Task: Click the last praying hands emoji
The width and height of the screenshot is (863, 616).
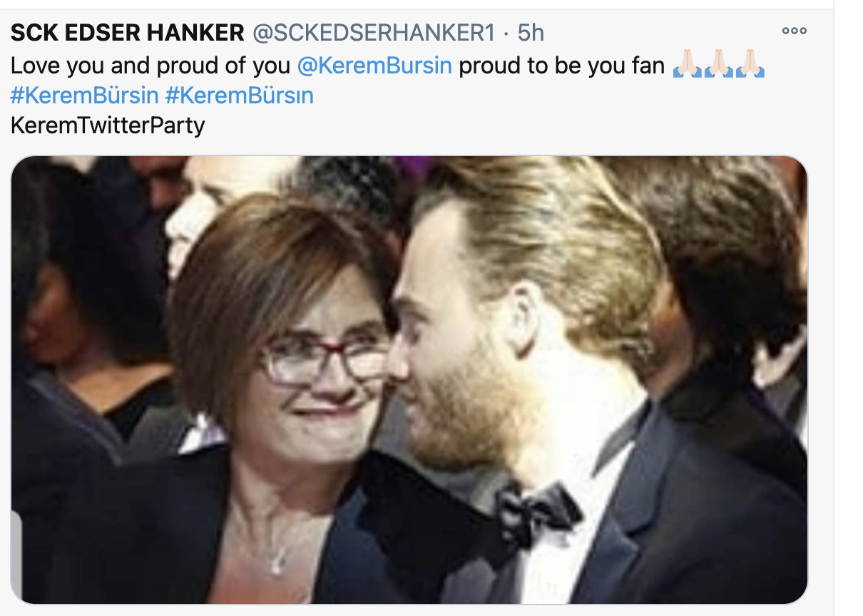Action: pyautogui.click(x=750, y=65)
